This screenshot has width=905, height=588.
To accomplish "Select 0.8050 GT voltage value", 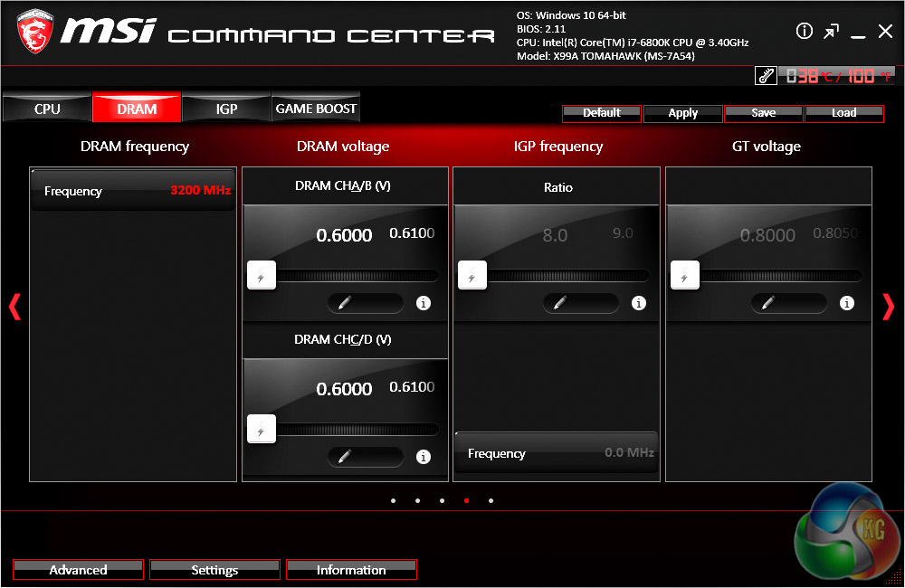I will [x=835, y=233].
